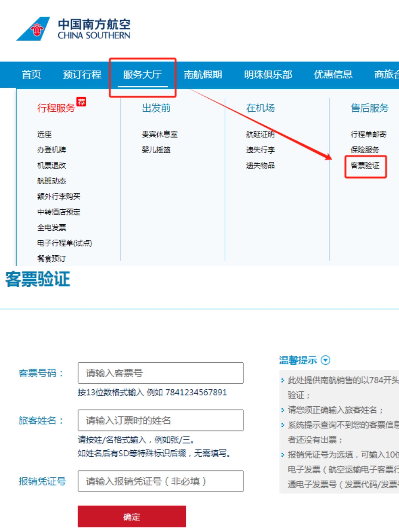Screen dimensions: 399x532
Task: Open the 航延证明 link
Action: click(x=260, y=134)
